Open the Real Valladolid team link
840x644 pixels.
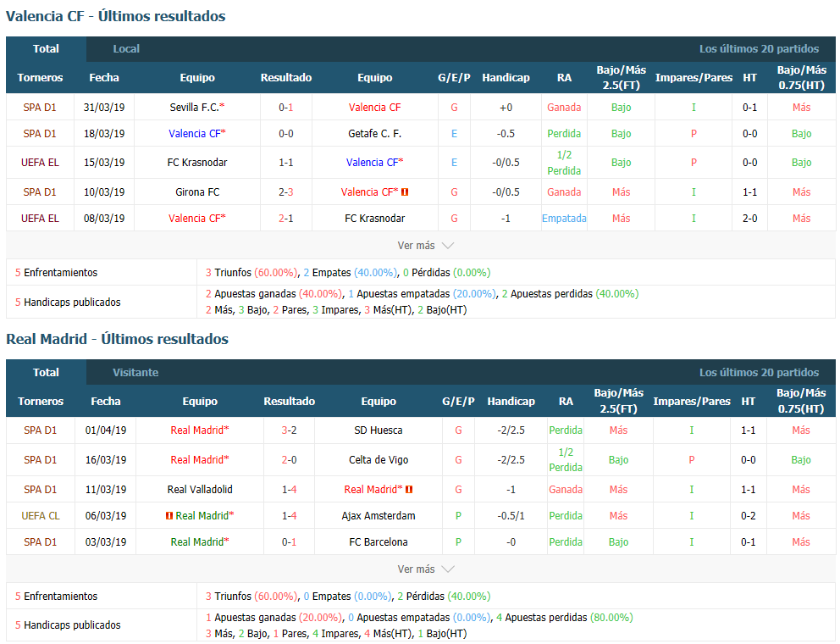[200, 490]
